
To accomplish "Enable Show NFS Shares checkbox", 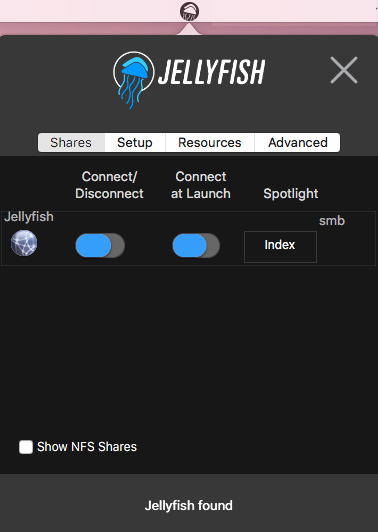I will coord(26,447).
